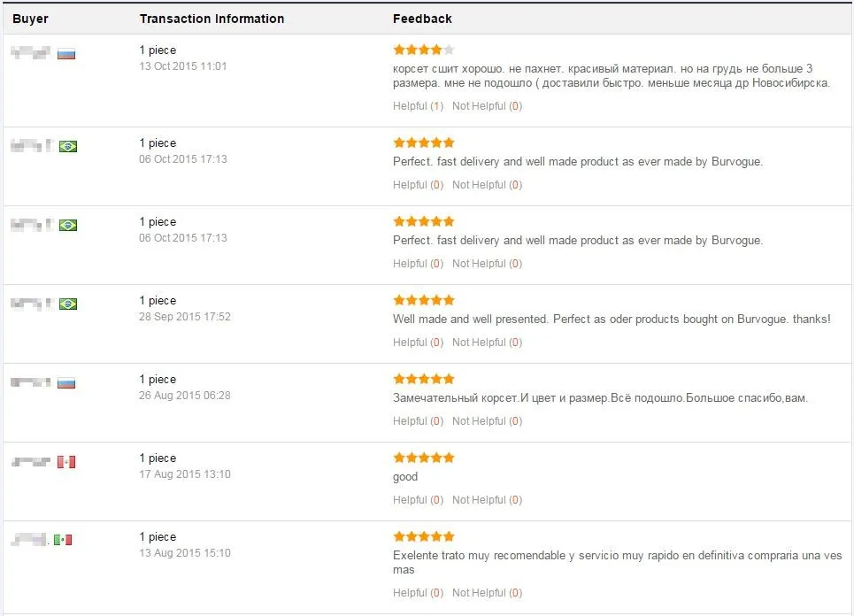854x616 pixels.
Task: Mark the 26 Aug 2015 review Not Helpful
Action: pos(487,421)
